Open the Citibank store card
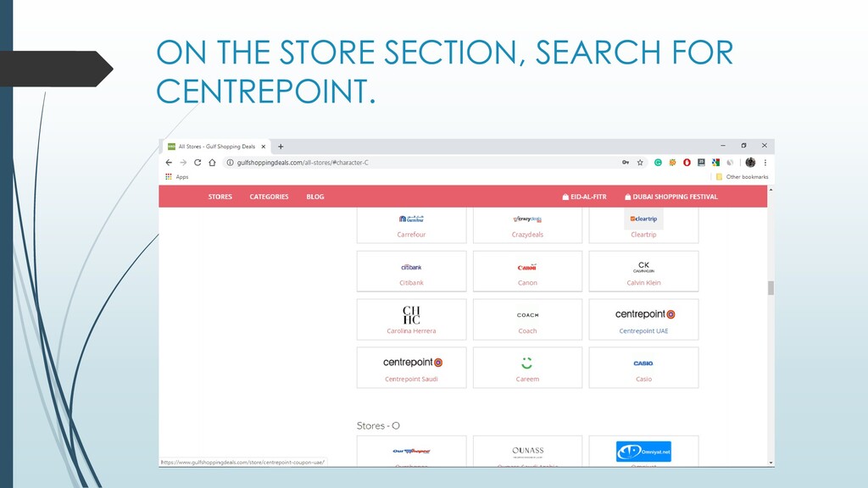Viewport: 868px width, 488px height. (x=411, y=271)
